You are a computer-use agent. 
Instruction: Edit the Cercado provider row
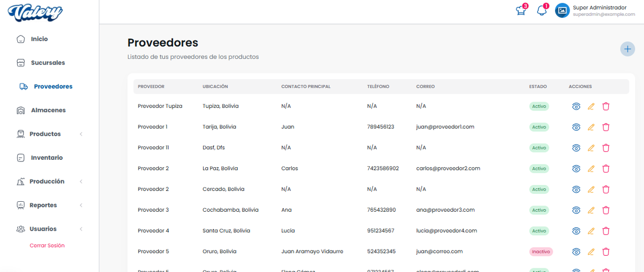pyautogui.click(x=591, y=189)
